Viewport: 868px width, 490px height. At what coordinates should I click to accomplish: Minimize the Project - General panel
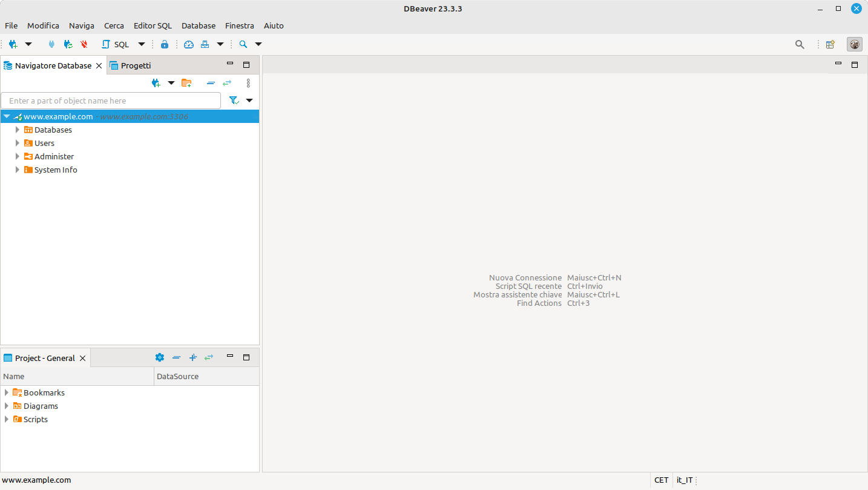pos(230,357)
